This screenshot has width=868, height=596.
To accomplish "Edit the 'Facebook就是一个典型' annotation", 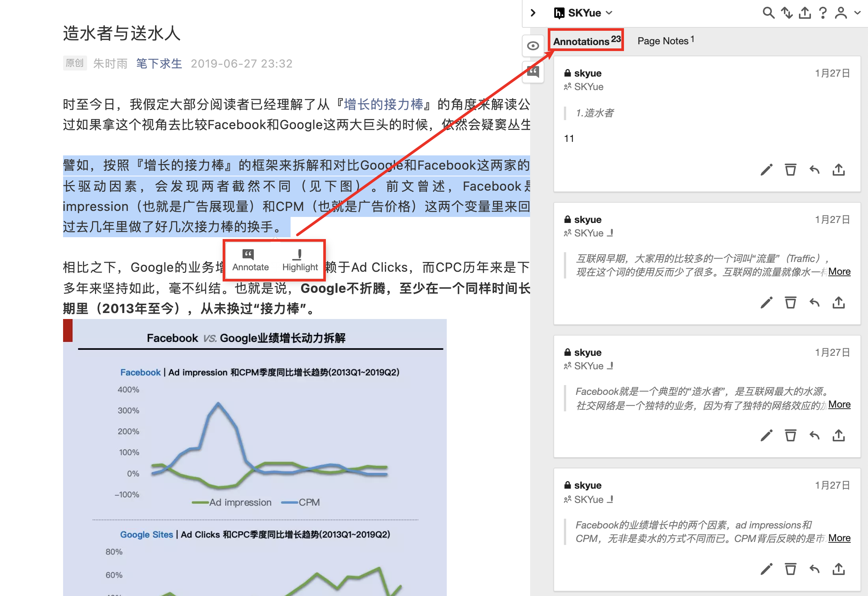I will point(766,435).
